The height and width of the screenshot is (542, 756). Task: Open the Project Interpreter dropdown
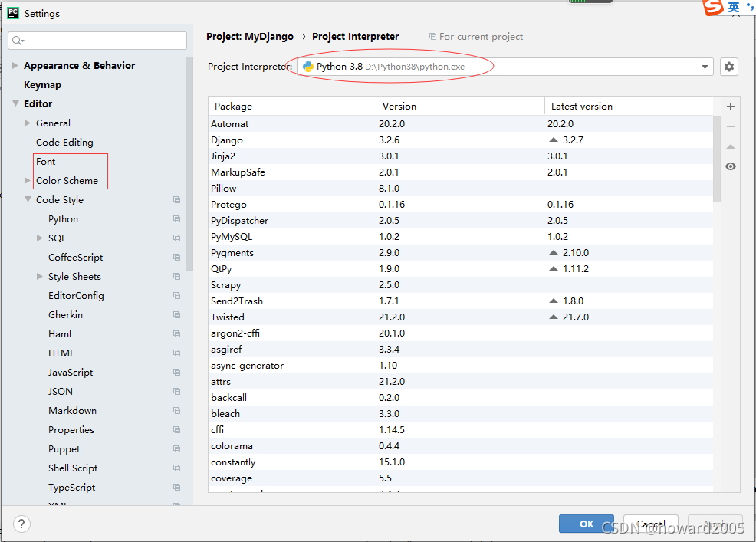705,67
